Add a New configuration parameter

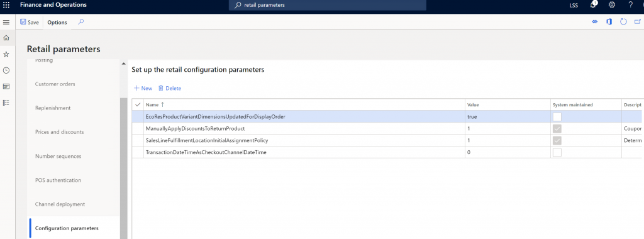[143, 88]
